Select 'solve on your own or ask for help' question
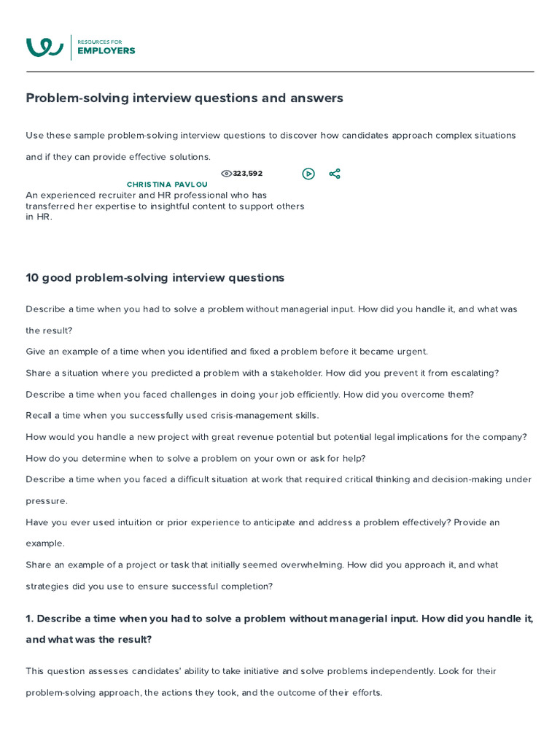 point(195,458)
